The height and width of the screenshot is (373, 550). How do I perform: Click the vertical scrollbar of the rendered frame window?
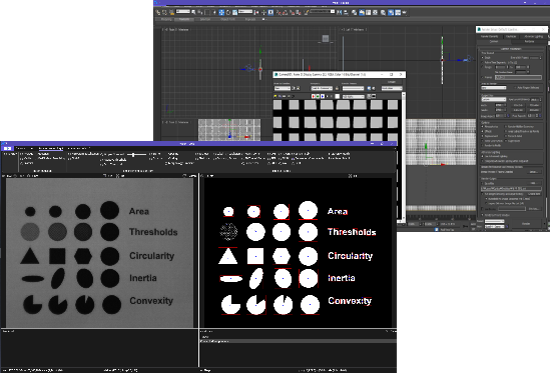[403, 156]
